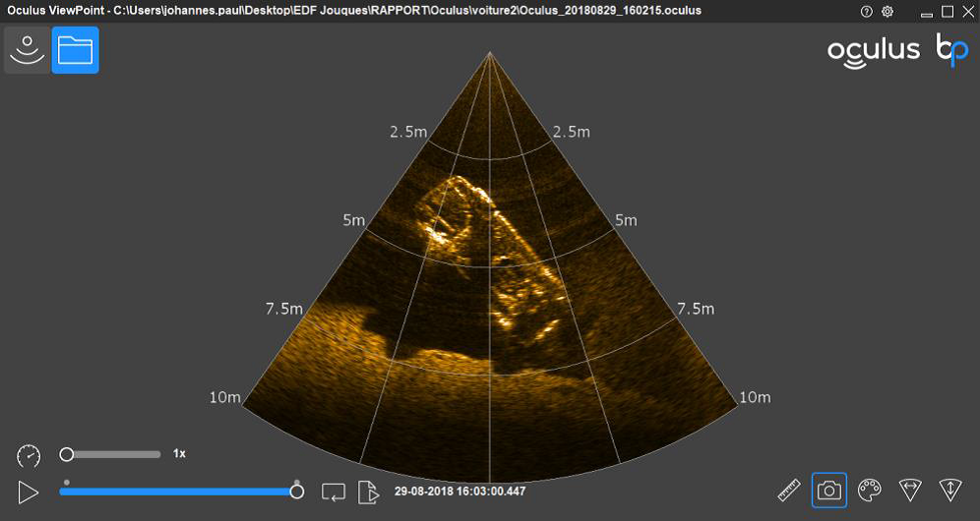Open the help question mark icon

point(866,12)
